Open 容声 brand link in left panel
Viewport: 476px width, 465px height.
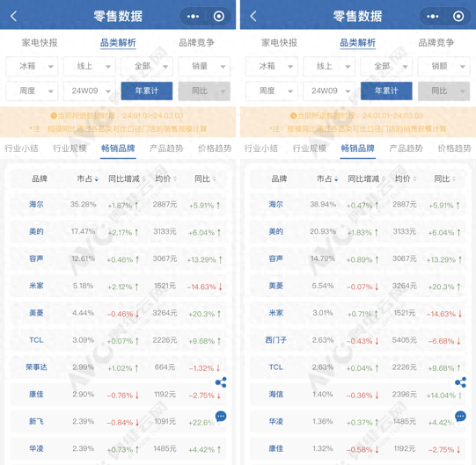36,258
